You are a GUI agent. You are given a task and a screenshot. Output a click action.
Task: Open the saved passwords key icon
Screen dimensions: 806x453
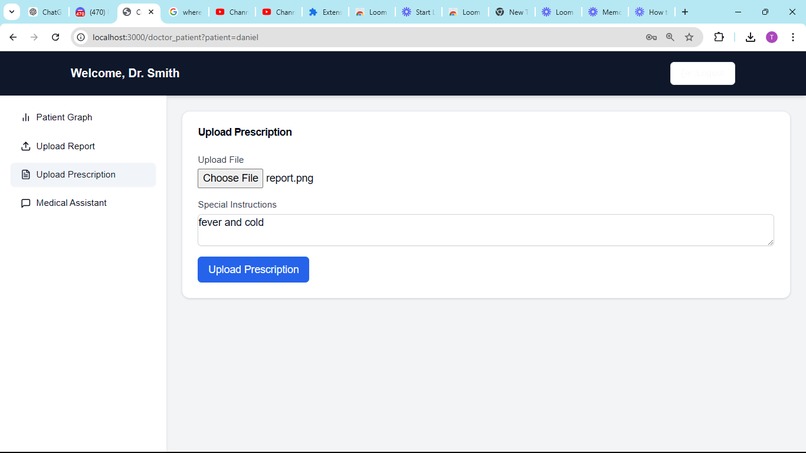pos(651,37)
